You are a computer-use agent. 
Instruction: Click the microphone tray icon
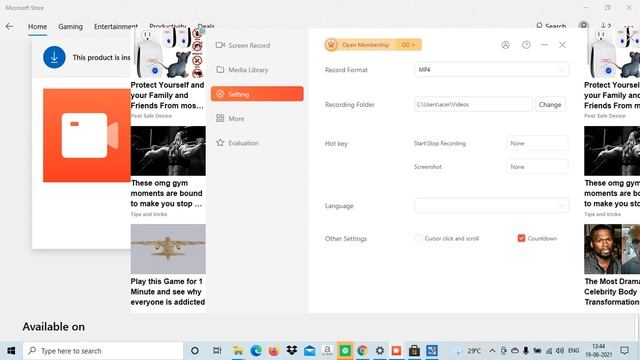pos(526,351)
